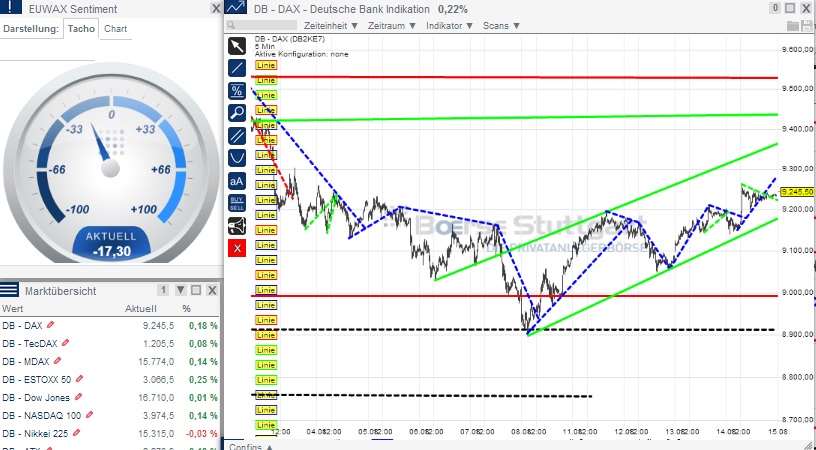Viewport: 816px width, 450px height.
Task: Click the yellow 9.245,50 current price label
Action: pyautogui.click(x=798, y=192)
